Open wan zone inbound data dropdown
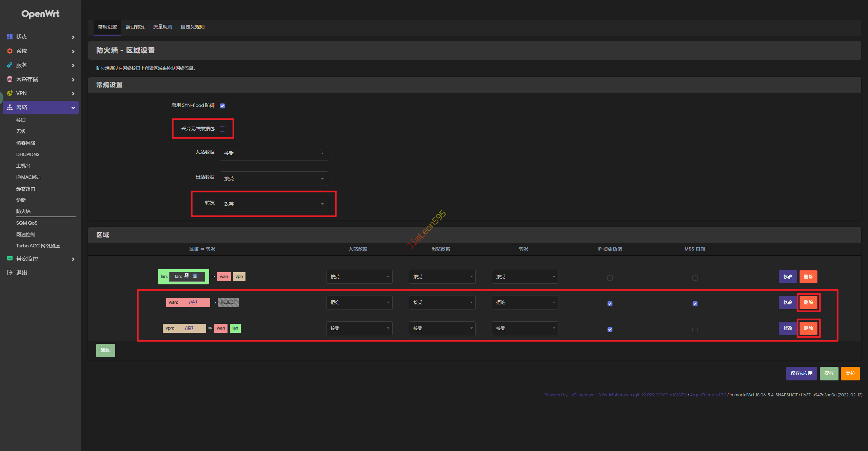The image size is (868, 451). (x=359, y=302)
